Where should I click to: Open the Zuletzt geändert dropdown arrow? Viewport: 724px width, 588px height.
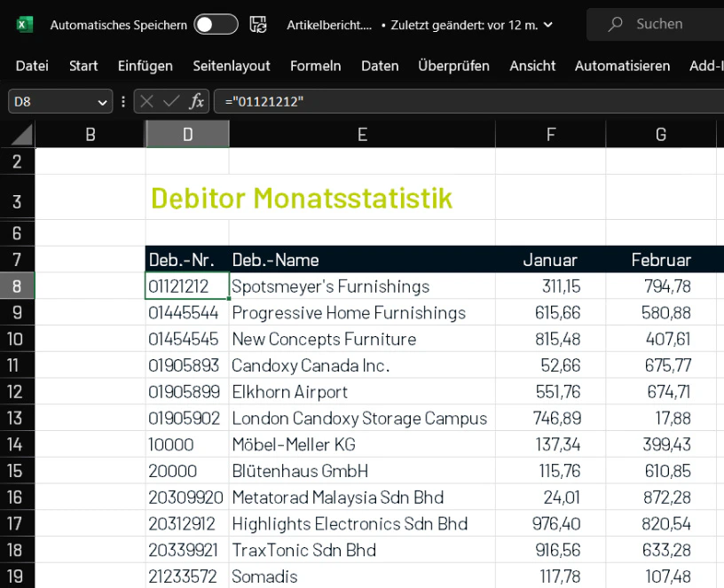(x=548, y=25)
